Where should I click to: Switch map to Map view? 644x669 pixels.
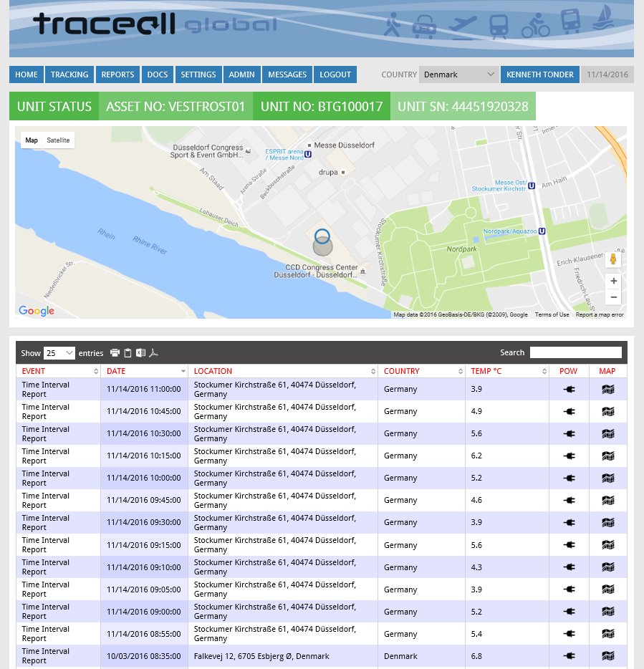tap(32, 140)
